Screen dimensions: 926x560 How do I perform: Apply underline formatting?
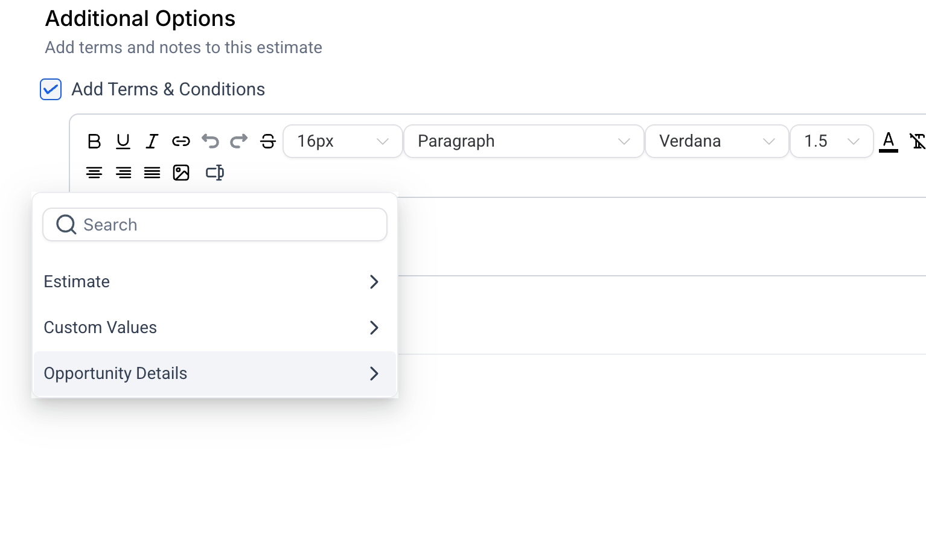tap(123, 141)
